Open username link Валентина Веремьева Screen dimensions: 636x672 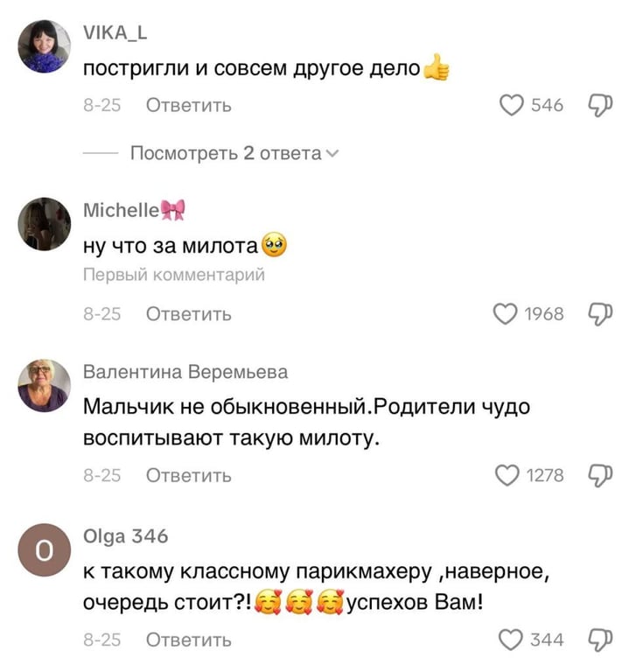click(x=185, y=372)
